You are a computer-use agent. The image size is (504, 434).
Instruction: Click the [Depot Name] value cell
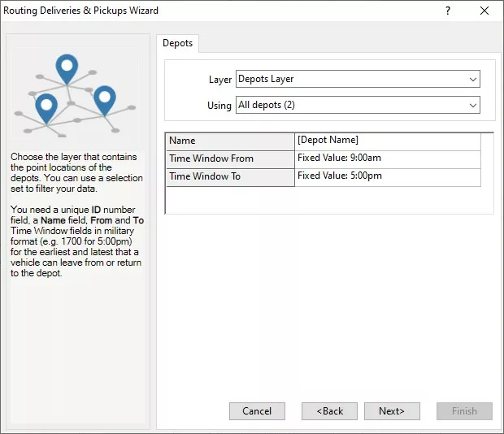pos(387,141)
